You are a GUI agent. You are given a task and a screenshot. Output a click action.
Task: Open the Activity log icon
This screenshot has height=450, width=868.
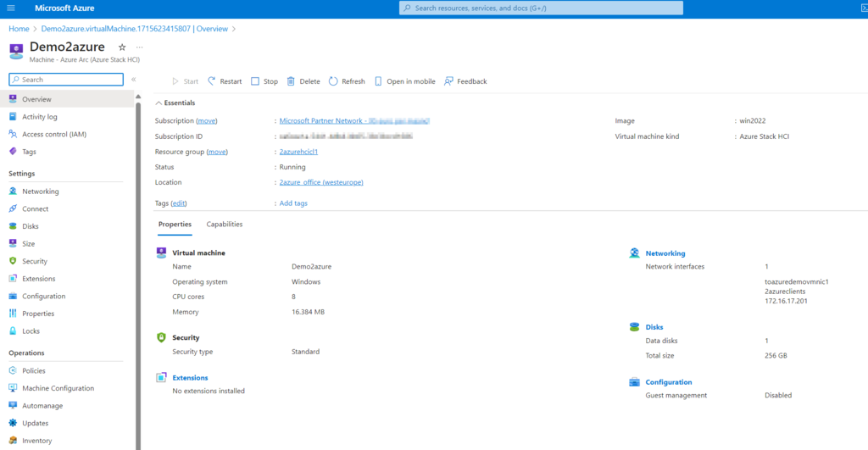pos(13,117)
